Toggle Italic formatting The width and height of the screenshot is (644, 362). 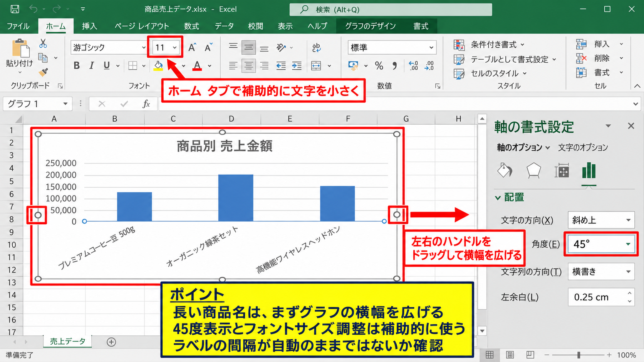point(91,66)
